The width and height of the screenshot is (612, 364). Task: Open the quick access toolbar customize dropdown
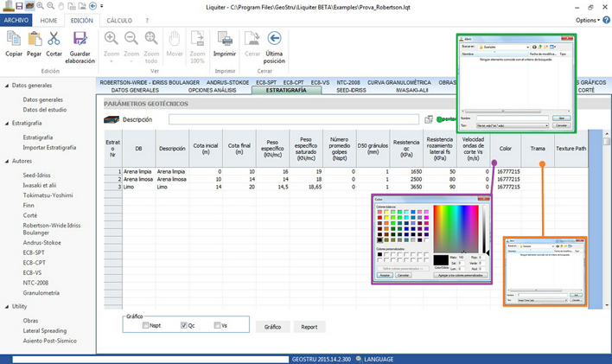click(x=101, y=6)
